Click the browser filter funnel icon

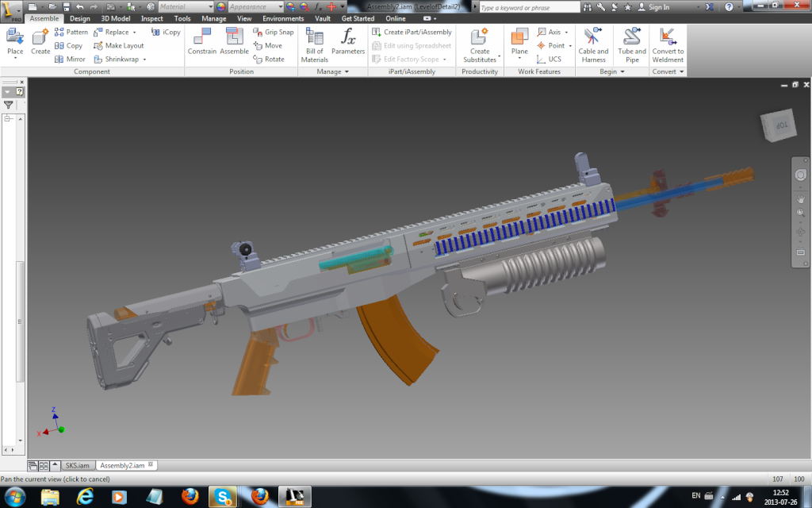pos(8,106)
